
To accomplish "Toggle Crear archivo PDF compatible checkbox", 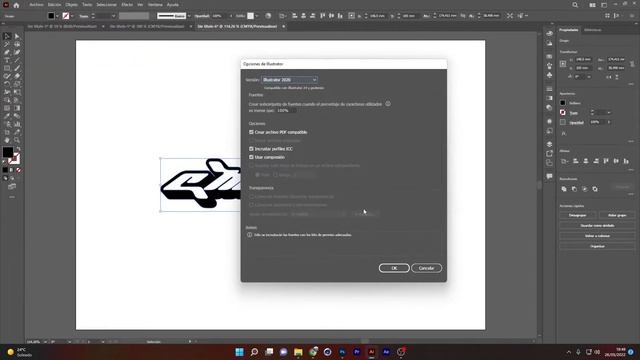I will coord(251,132).
